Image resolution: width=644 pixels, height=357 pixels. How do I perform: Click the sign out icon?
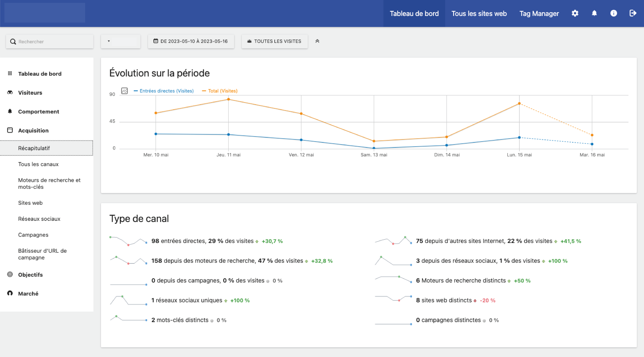[633, 13]
